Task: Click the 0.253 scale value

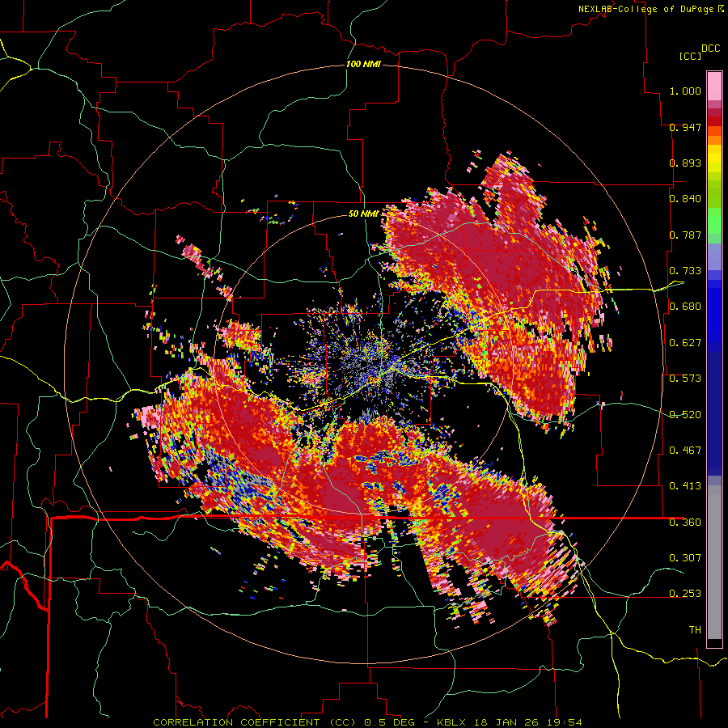Action: [685, 594]
